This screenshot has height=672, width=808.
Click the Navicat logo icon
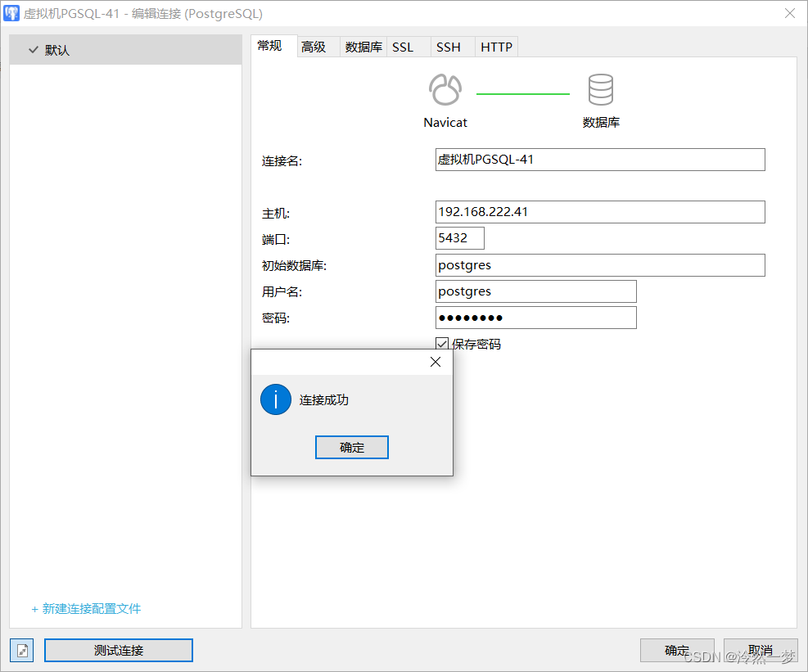click(445, 90)
